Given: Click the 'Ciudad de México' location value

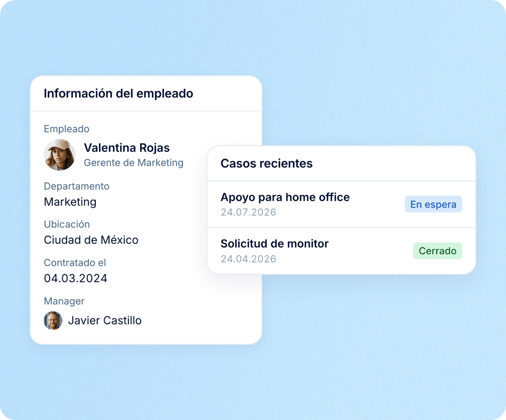Looking at the screenshot, I should coord(91,240).
